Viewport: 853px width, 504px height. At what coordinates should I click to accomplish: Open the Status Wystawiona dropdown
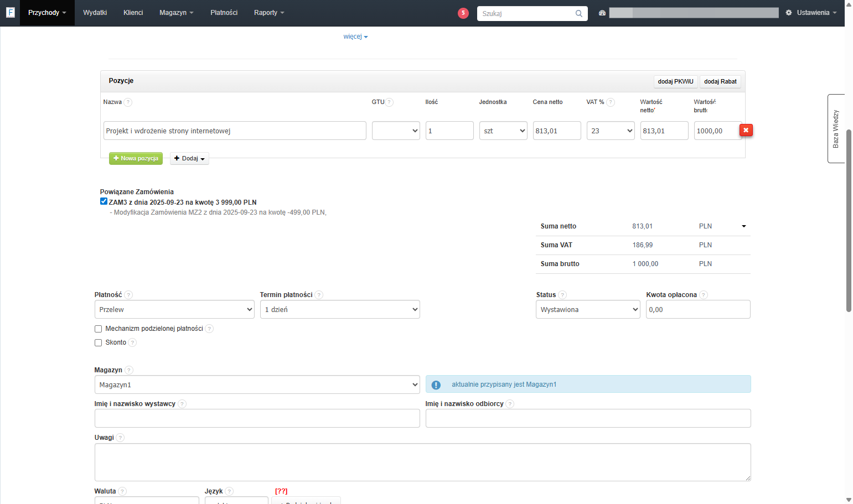588,309
